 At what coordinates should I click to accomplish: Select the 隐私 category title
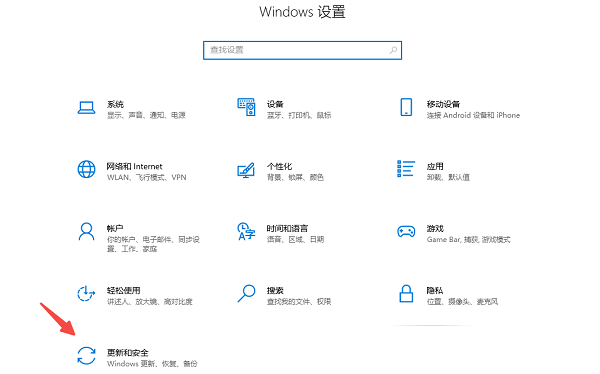click(435, 291)
